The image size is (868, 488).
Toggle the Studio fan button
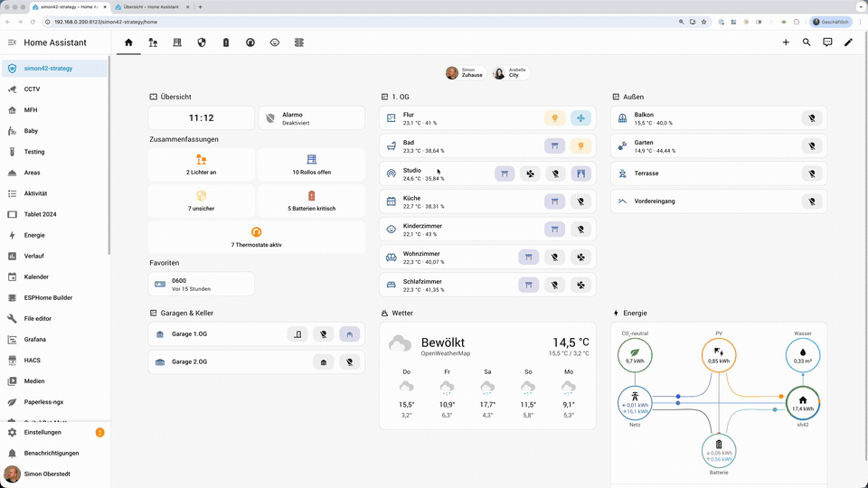pyautogui.click(x=530, y=174)
